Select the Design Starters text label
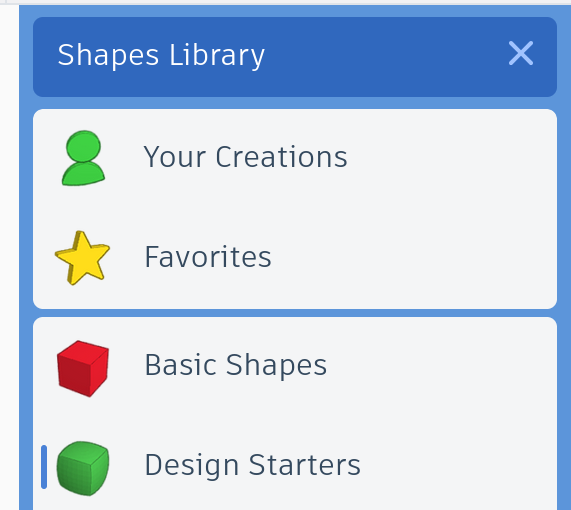 click(x=253, y=465)
